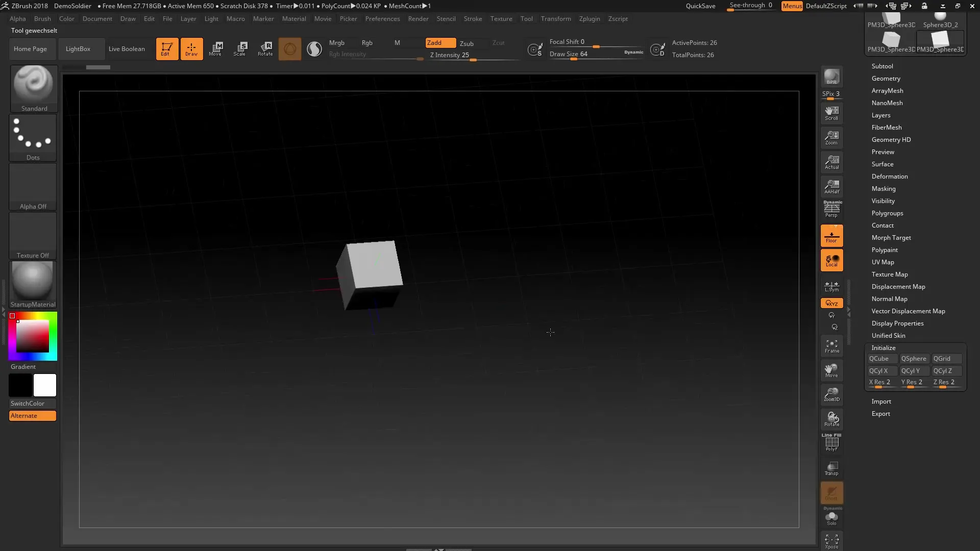Expand the Subtool palette section
980x551 pixels.
click(x=882, y=66)
